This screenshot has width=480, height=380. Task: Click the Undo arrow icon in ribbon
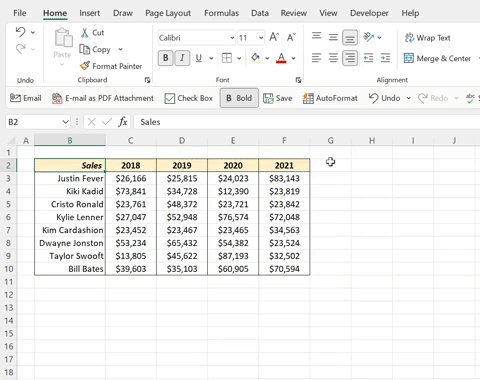click(21, 32)
